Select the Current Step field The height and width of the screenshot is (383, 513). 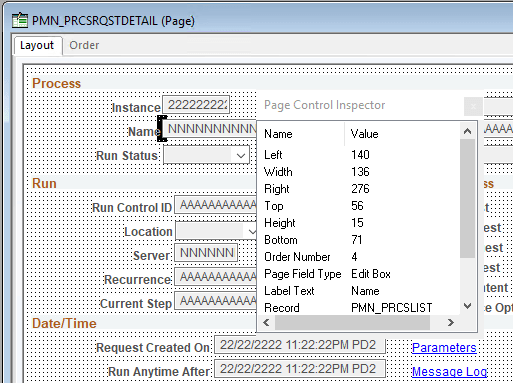(x=216, y=301)
